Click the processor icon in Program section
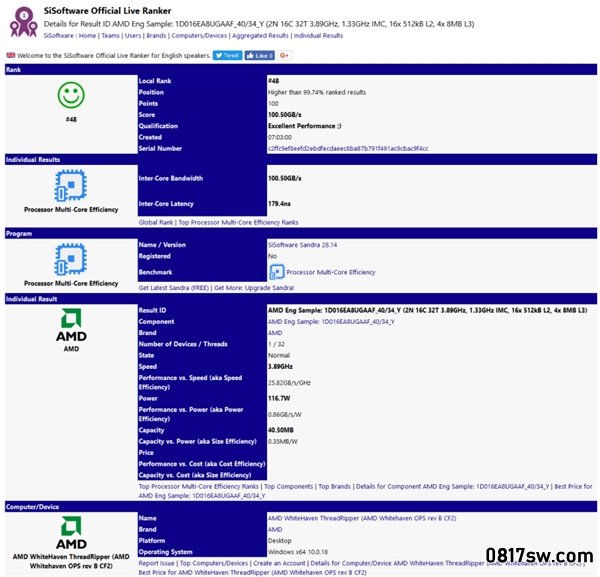The width and height of the screenshot is (600, 577). click(x=71, y=259)
